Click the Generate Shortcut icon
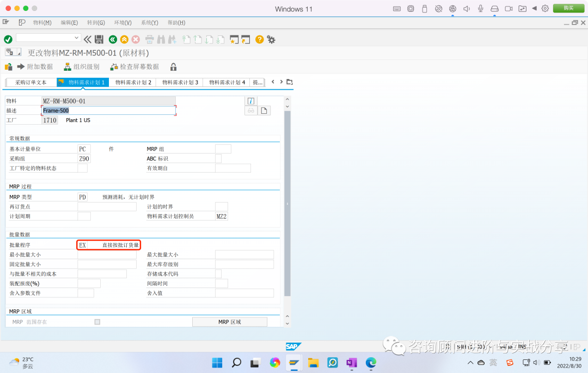Image resolution: width=588 pixels, height=373 pixels. click(246, 39)
